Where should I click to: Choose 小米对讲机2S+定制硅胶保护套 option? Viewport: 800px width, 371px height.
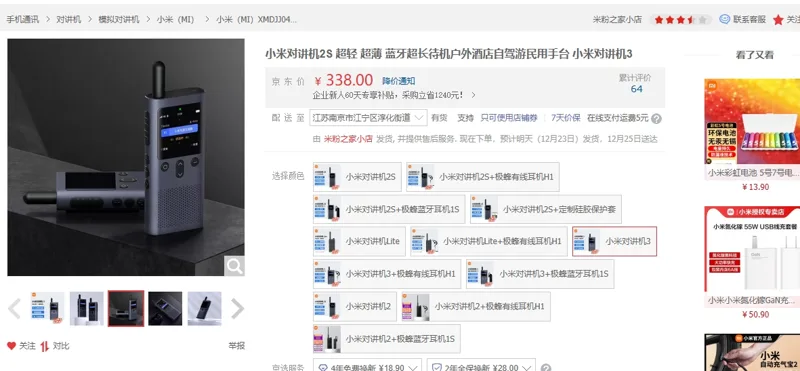click(x=546, y=209)
